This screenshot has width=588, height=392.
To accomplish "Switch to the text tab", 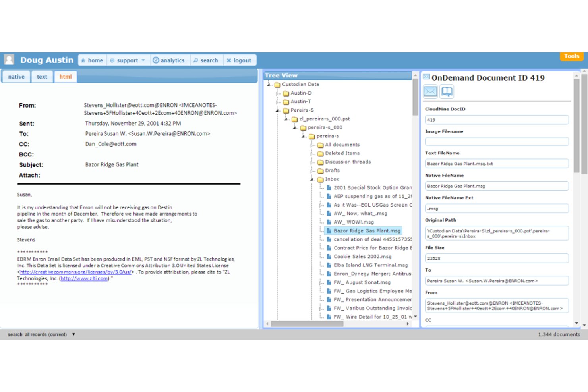I will pos(42,77).
